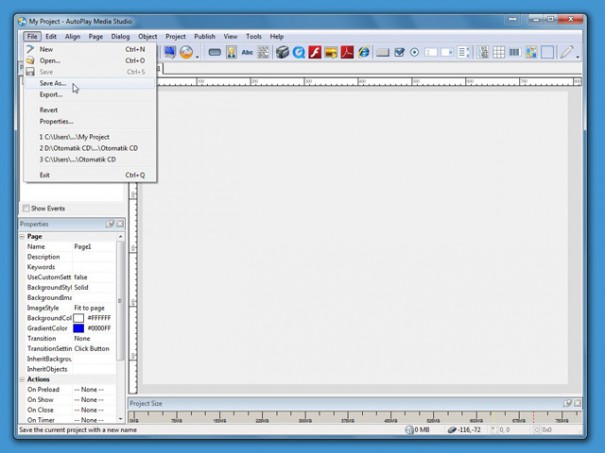Open toolbar overflow arrow beside pencil icon
This screenshot has width=605, height=453.
578,57
